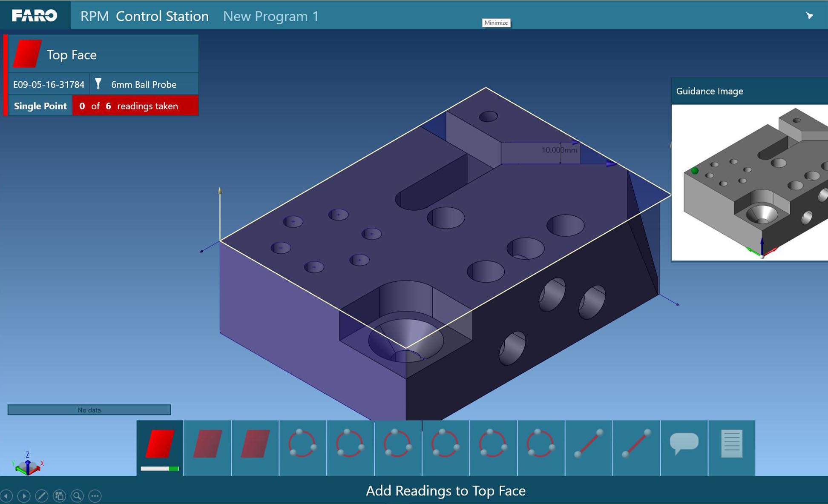
Task: Click the red Top Face plane icon
Action: tap(27, 54)
